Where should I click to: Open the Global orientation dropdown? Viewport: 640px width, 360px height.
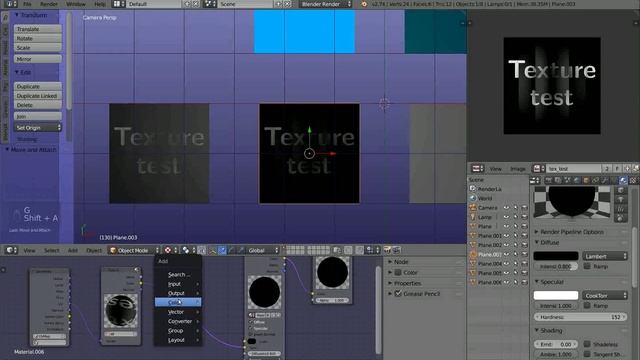click(263, 250)
